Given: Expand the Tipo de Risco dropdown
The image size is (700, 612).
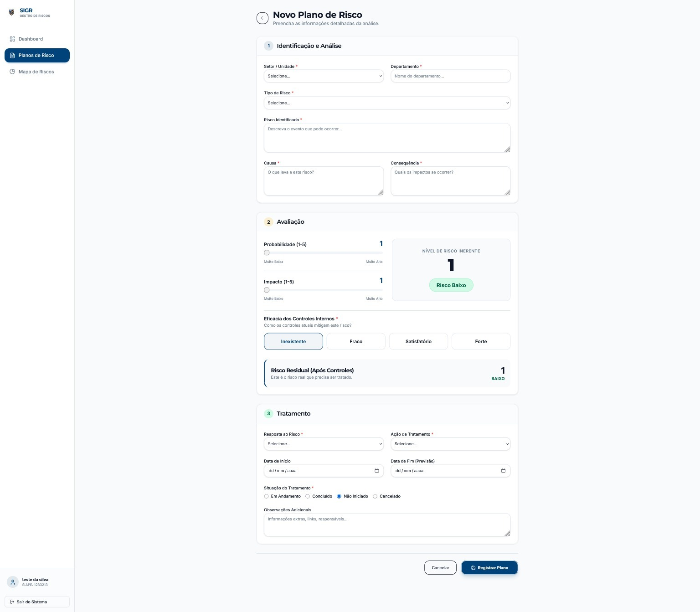Looking at the screenshot, I should [387, 103].
